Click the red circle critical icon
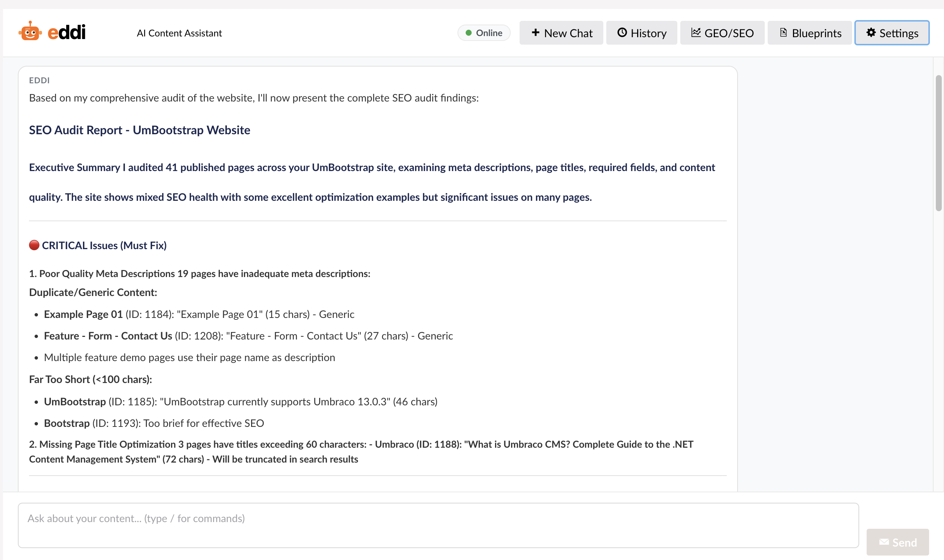Viewport: 944px width, 560px height. tap(34, 245)
